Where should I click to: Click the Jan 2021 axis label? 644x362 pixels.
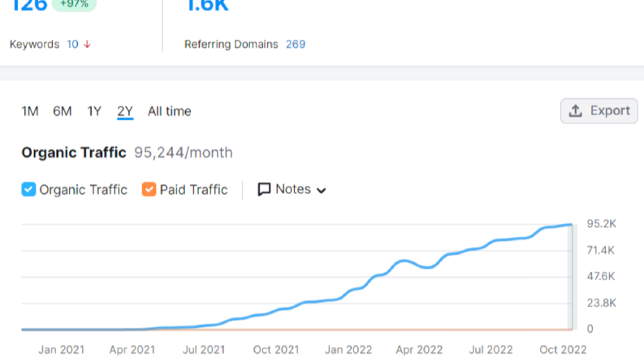pos(61,350)
